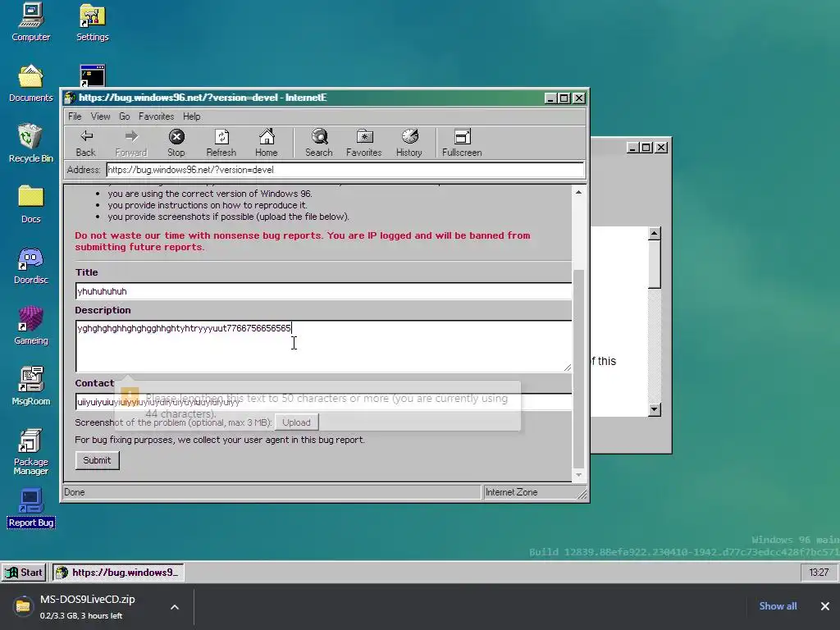Click the bug.windows96 taskbar button
Viewport: 840px width, 630px height.
pos(118,572)
